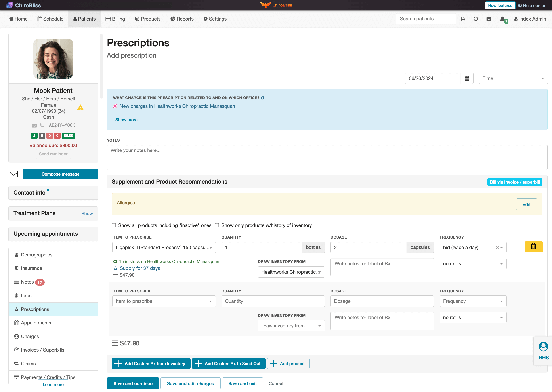The height and width of the screenshot is (392, 552).
Task: Toggle show only products with inventory history
Action: point(217,225)
